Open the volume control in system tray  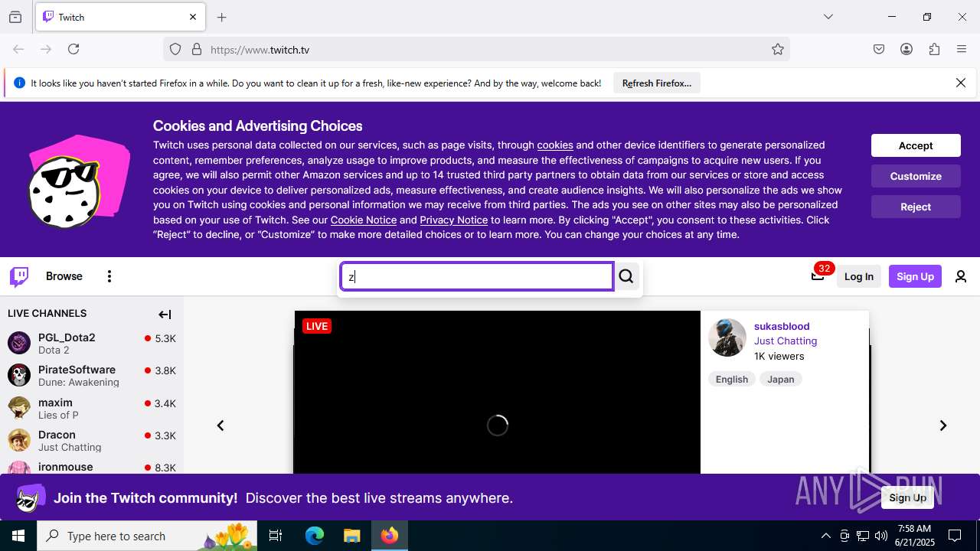click(881, 536)
